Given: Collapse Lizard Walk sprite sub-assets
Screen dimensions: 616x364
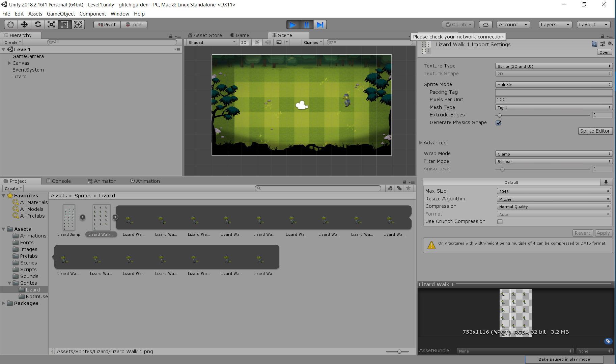Looking at the screenshot, I should (x=115, y=217).
